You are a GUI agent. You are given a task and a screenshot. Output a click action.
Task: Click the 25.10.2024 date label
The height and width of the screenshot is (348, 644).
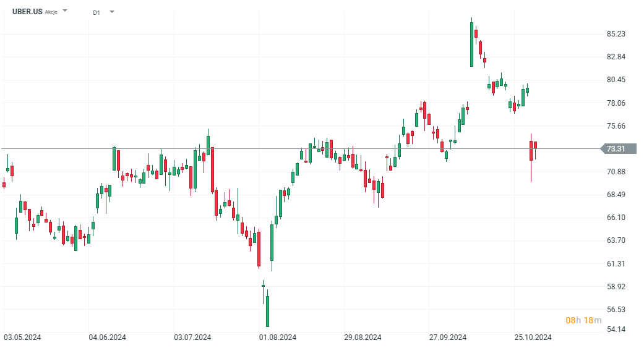coord(533,337)
